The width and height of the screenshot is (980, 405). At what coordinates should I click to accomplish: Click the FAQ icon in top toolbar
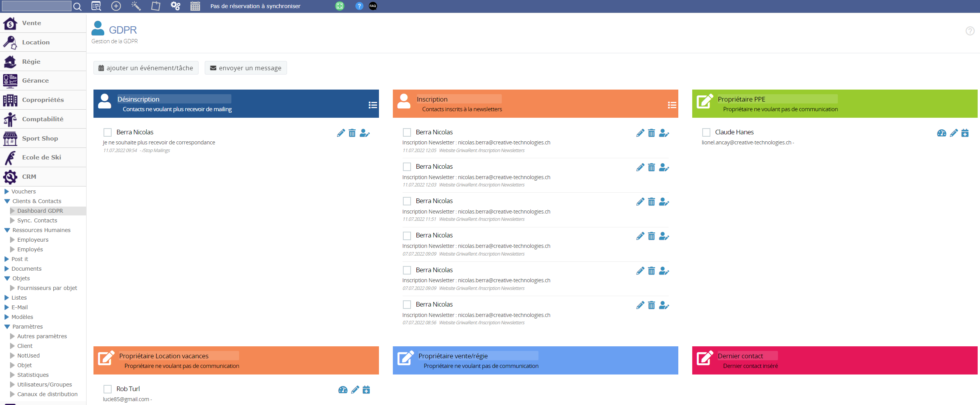373,6
